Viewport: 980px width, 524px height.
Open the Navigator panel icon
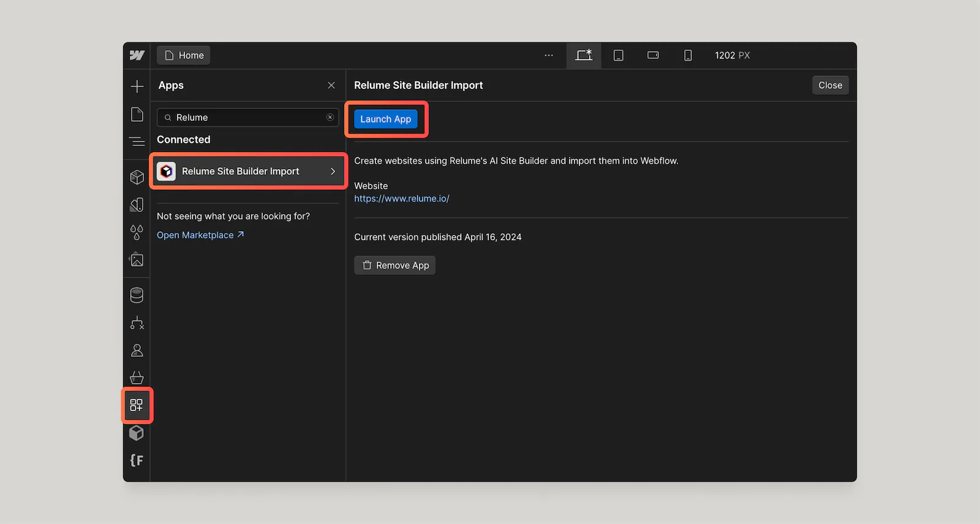coord(137,142)
